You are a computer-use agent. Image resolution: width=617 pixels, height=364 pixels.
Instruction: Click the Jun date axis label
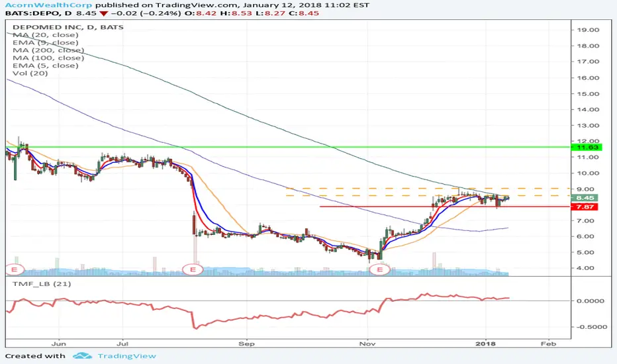tap(59, 343)
